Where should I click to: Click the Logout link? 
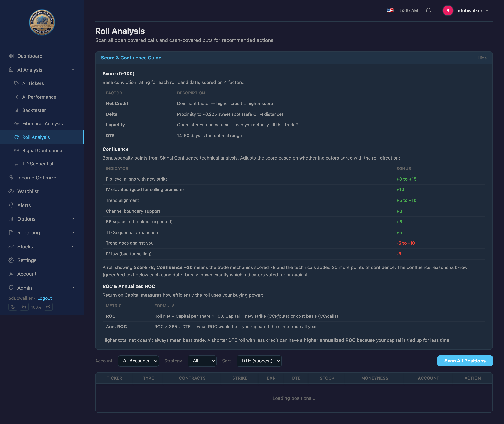(x=44, y=298)
